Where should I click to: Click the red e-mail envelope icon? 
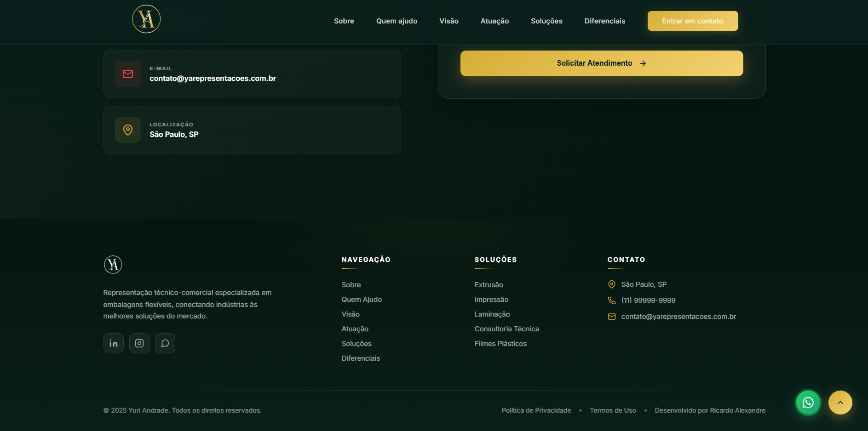128,74
